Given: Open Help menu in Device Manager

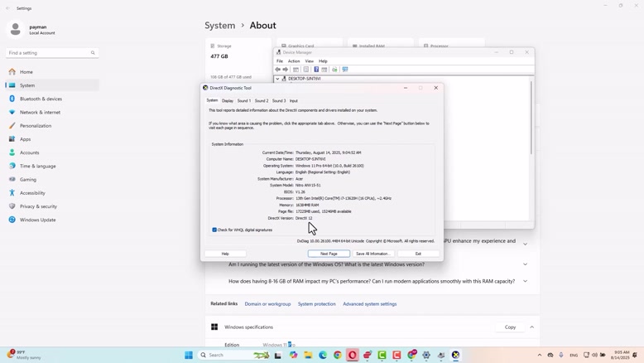Looking at the screenshot, I should [323, 61].
